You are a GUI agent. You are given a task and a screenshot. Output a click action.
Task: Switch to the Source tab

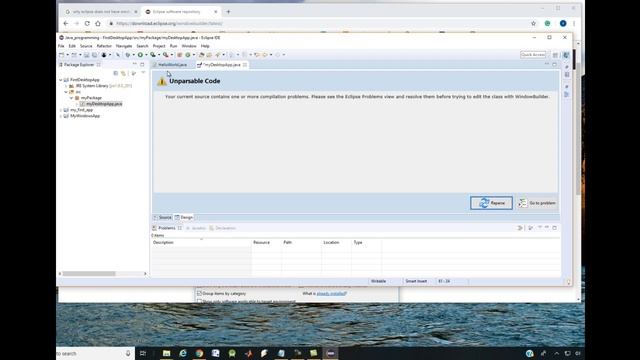point(162,218)
